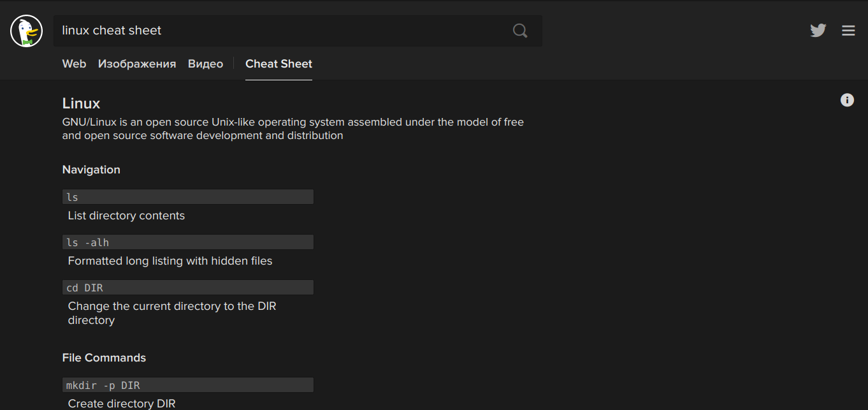
Task: Focus the search box containing 'linux cheat sheet'
Action: pos(298,31)
